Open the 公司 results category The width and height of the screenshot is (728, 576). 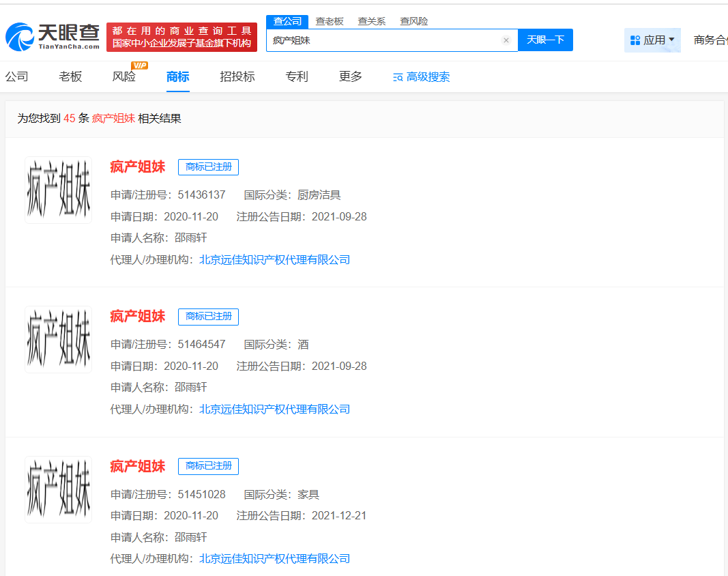coord(16,76)
